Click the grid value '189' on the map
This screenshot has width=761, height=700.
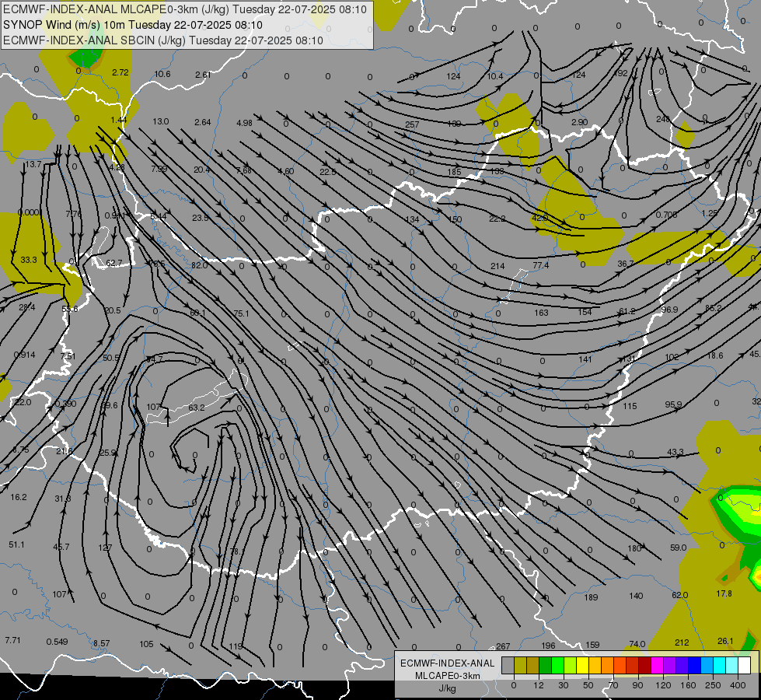(x=591, y=597)
